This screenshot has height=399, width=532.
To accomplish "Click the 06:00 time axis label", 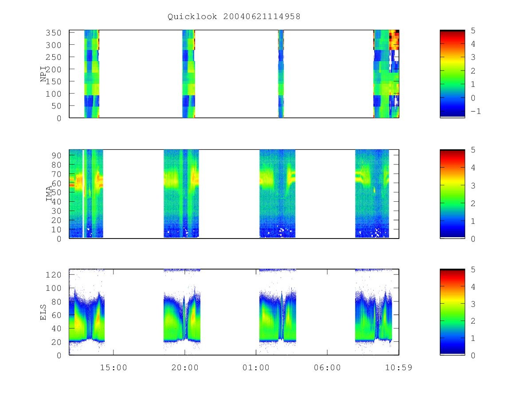I will pyautogui.click(x=327, y=368).
